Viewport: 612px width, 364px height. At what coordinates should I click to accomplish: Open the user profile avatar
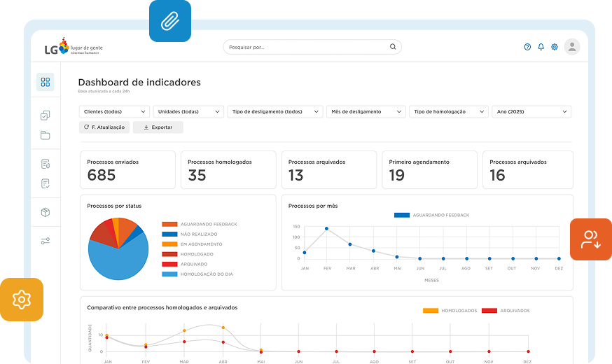tap(572, 47)
